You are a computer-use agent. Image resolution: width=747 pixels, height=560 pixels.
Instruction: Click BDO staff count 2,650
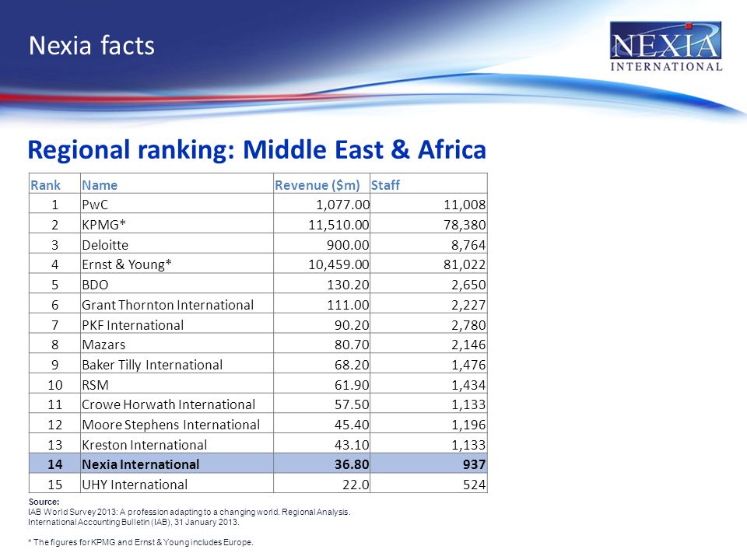[468, 285]
